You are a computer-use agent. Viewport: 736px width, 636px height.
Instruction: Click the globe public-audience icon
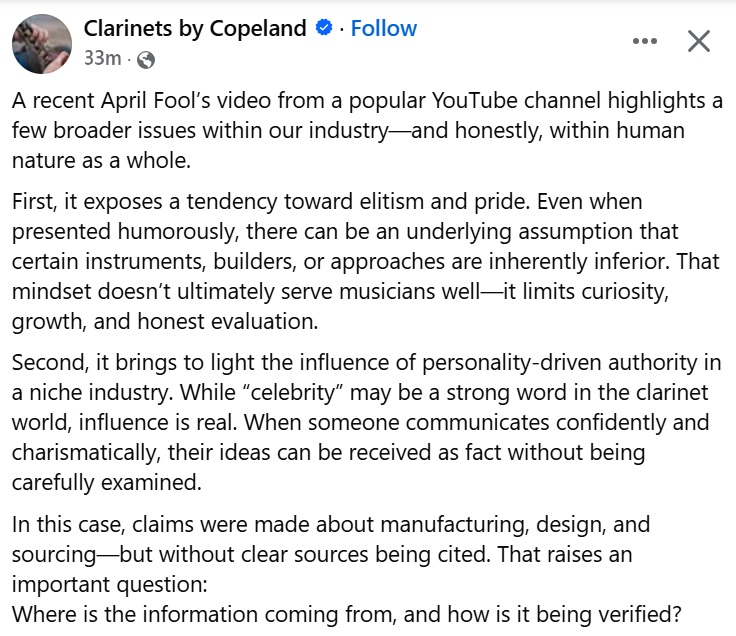146,59
